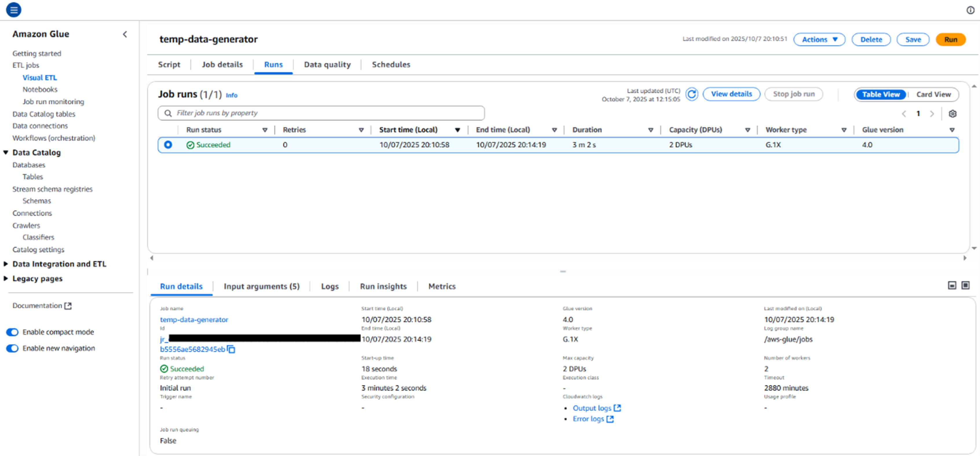Open table preferences gear icon
The image size is (980, 456).
[952, 114]
